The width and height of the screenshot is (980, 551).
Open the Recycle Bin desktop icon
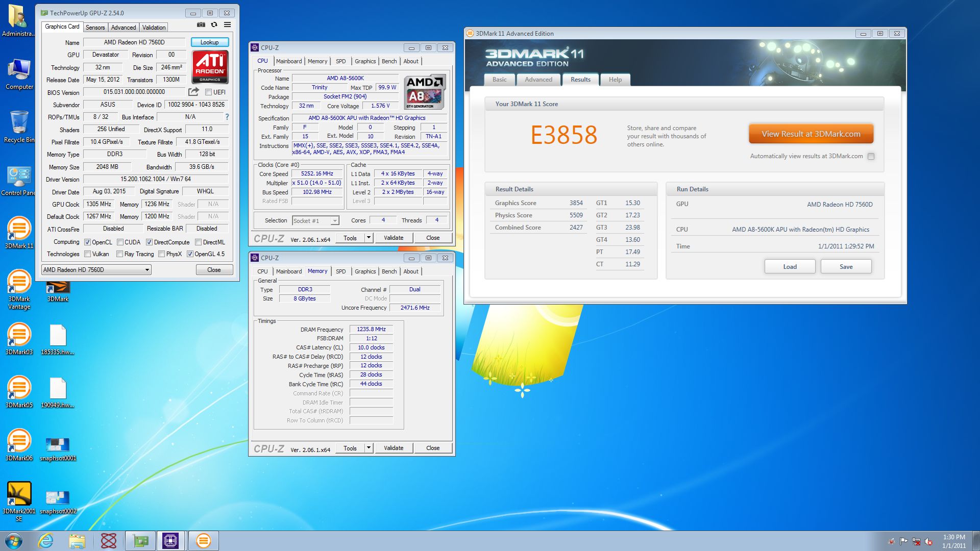point(19,127)
